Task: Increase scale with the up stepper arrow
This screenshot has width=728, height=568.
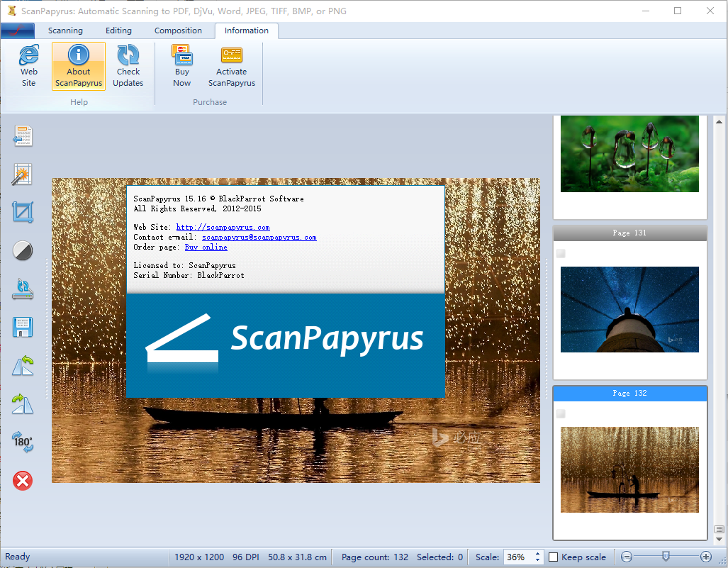Action: tap(538, 554)
